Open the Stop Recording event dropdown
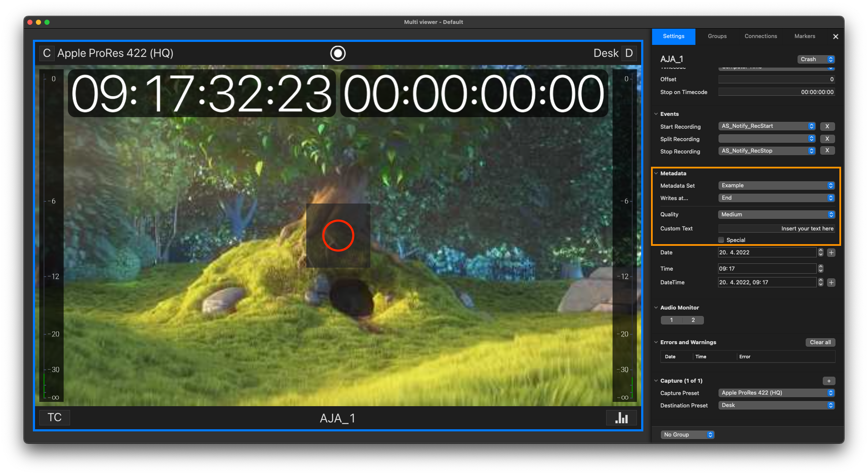The width and height of the screenshot is (868, 475). [x=767, y=151]
